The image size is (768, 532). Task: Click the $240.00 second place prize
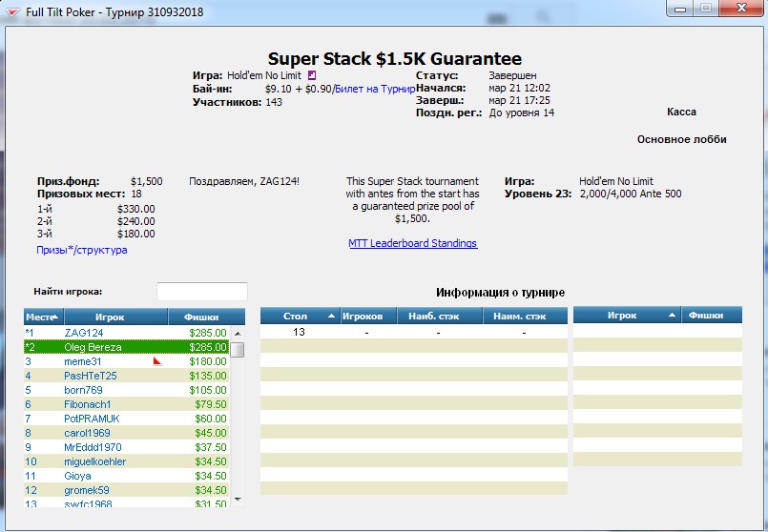pyautogui.click(x=135, y=221)
